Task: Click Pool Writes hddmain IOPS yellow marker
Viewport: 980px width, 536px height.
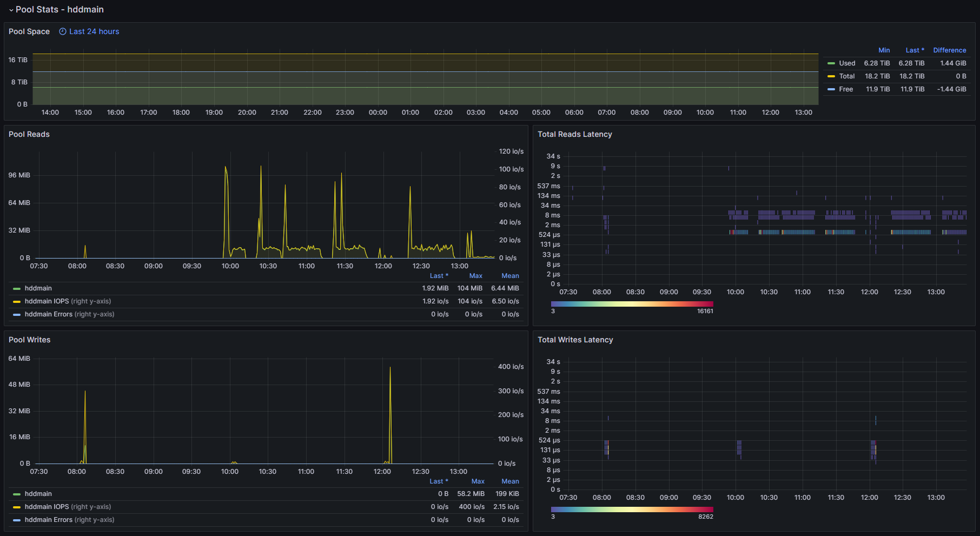Action: coord(17,507)
